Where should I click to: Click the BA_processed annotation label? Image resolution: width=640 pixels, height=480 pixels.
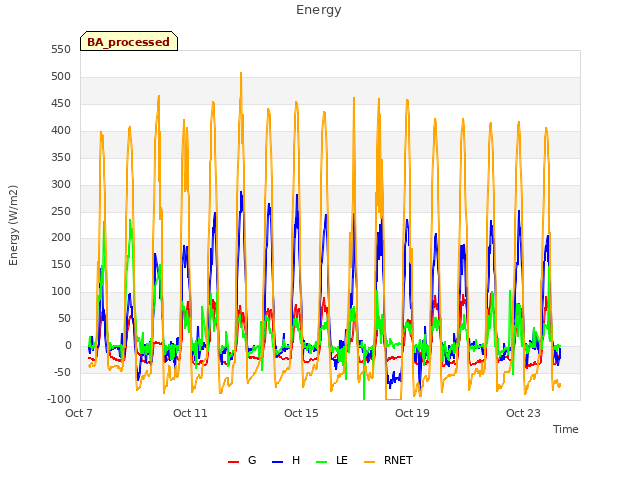coord(129,41)
